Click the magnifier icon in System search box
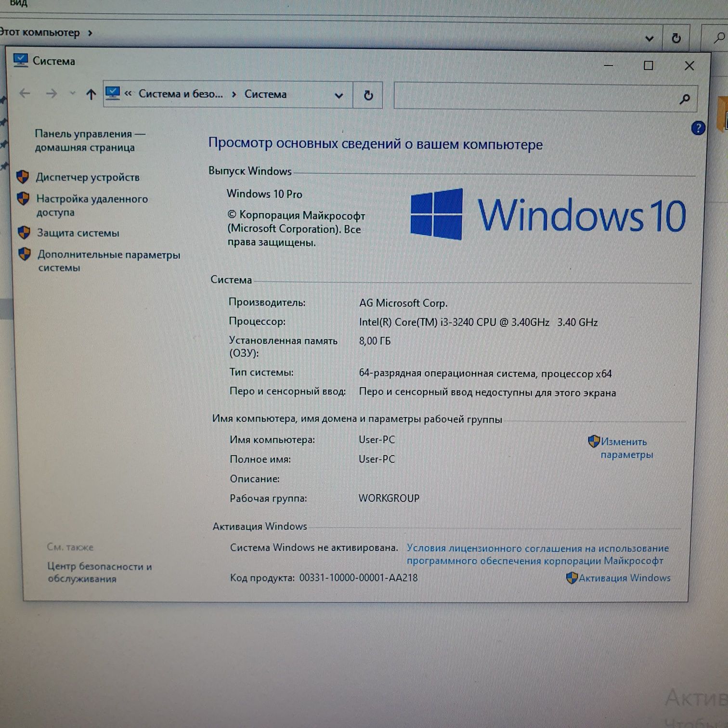The width and height of the screenshot is (728, 728). pos(685,99)
